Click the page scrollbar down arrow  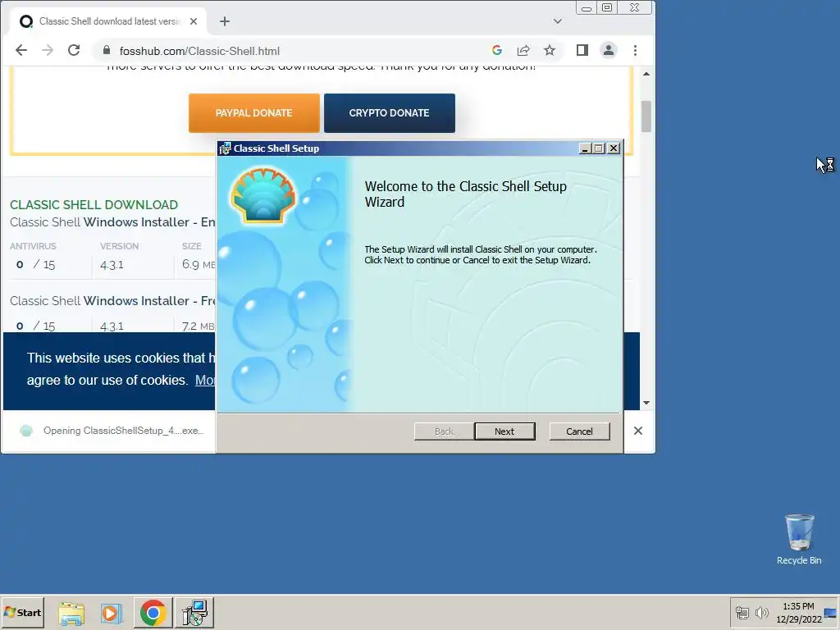tap(646, 402)
